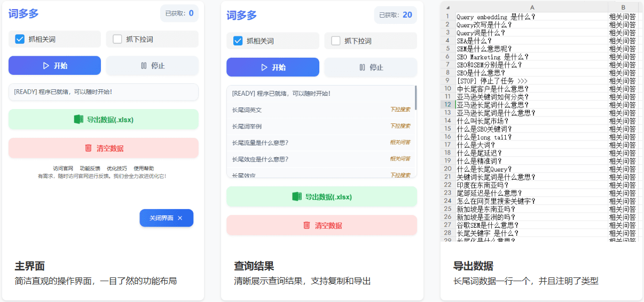The height and width of the screenshot is (302, 644).
Task: Export data to xlsx from main interface panel
Action: pyautogui.click(x=104, y=119)
